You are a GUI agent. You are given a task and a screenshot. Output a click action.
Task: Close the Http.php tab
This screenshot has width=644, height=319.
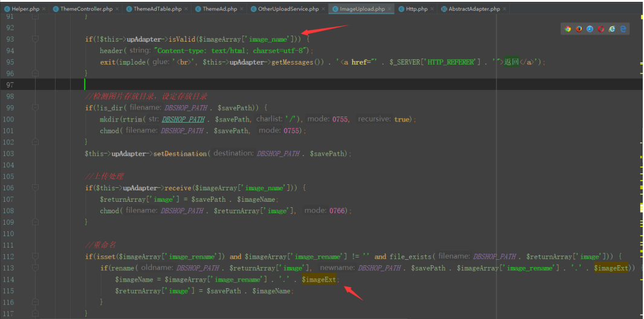click(433, 8)
